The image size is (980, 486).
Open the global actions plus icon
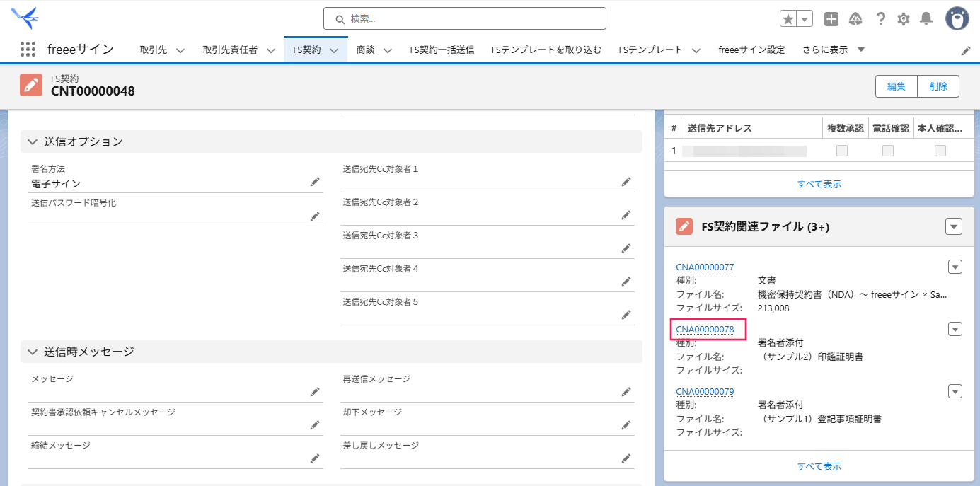click(831, 19)
